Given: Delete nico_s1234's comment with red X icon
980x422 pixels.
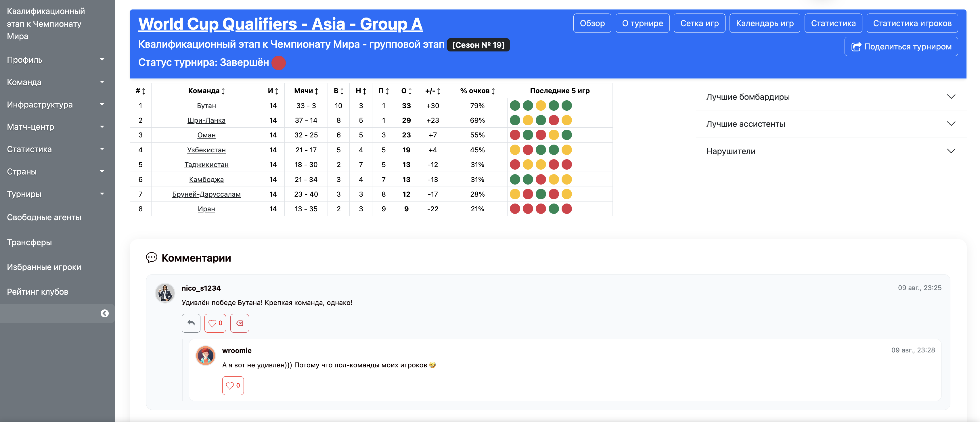Looking at the screenshot, I should [x=240, y=323].
